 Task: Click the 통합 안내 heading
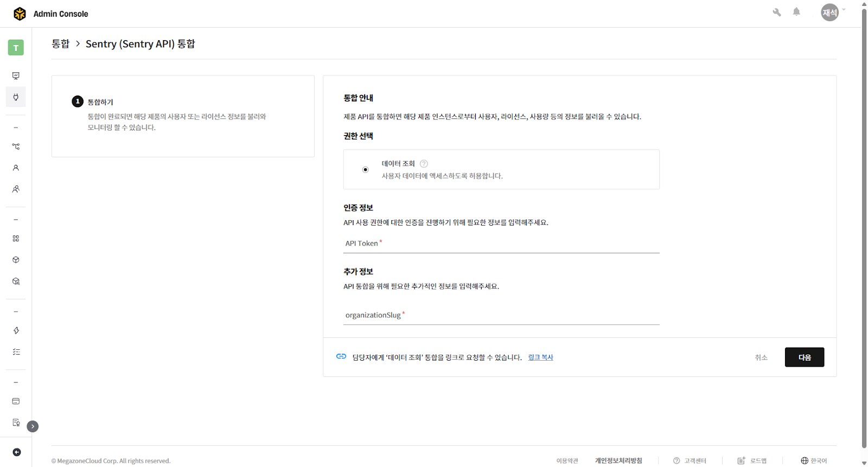[358, 98]
